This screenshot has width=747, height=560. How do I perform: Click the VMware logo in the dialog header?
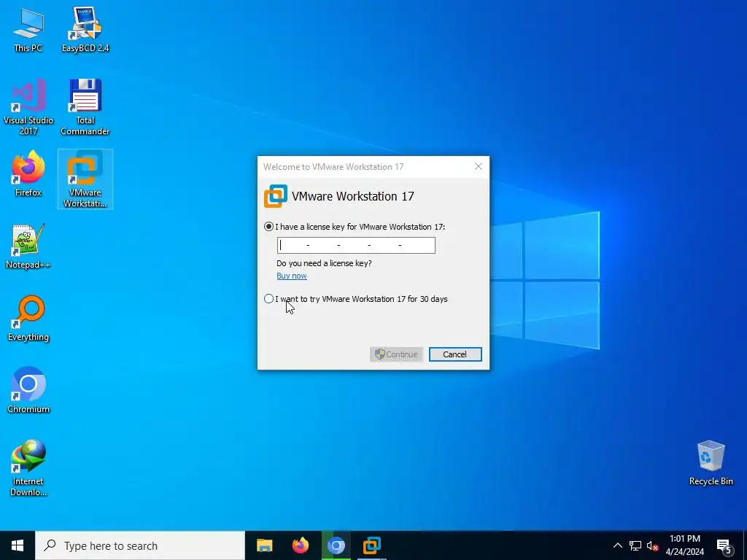tap(276, 196)
